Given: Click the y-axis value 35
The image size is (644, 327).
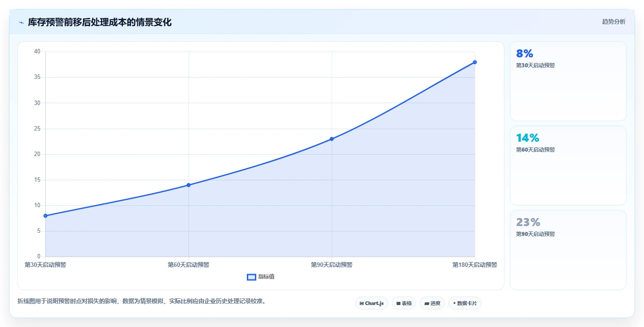Looking at the screenshot, I should [37, 77].
